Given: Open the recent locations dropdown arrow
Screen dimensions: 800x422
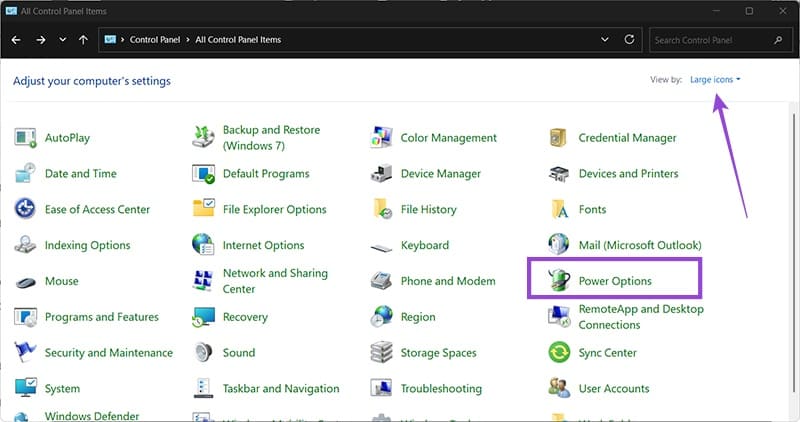Looking at the screenshot, I should [x=62, y=39].
